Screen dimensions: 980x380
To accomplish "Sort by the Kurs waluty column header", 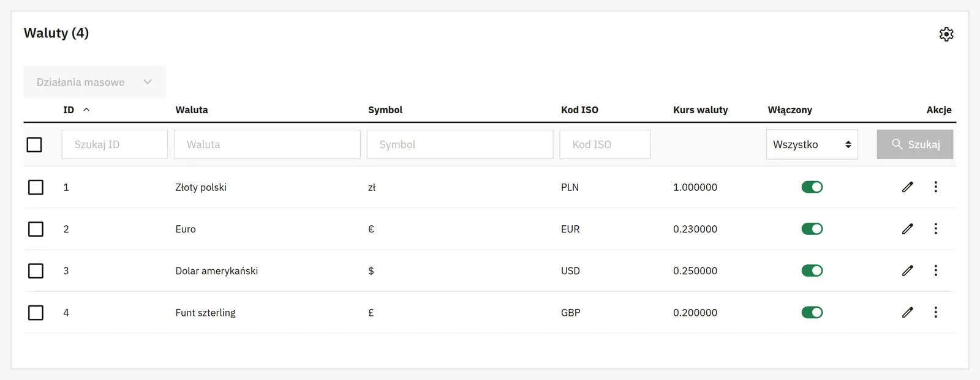I will 701,110.
